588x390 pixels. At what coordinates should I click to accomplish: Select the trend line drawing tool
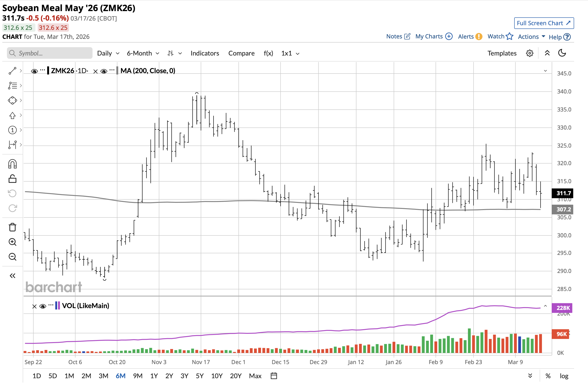(12, 71)
